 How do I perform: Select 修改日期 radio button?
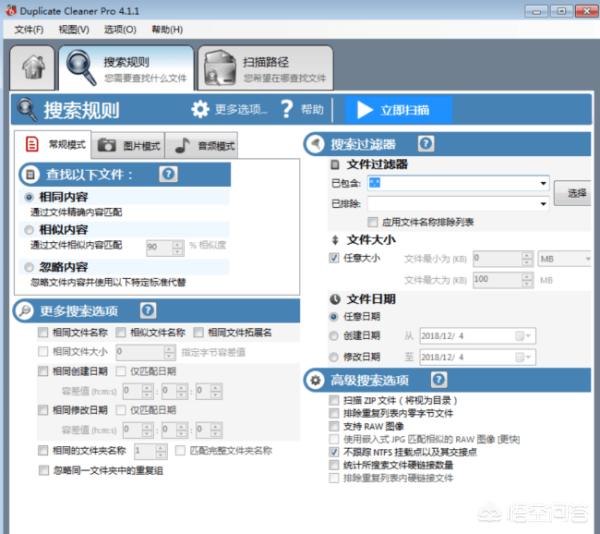tap(334, 357)
